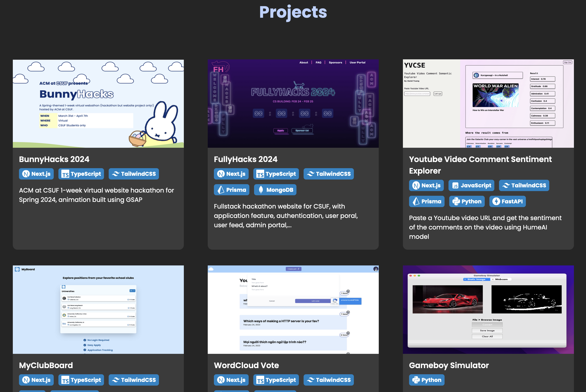Click the FastAPI badge
The image size is (586, 392).
507,201
